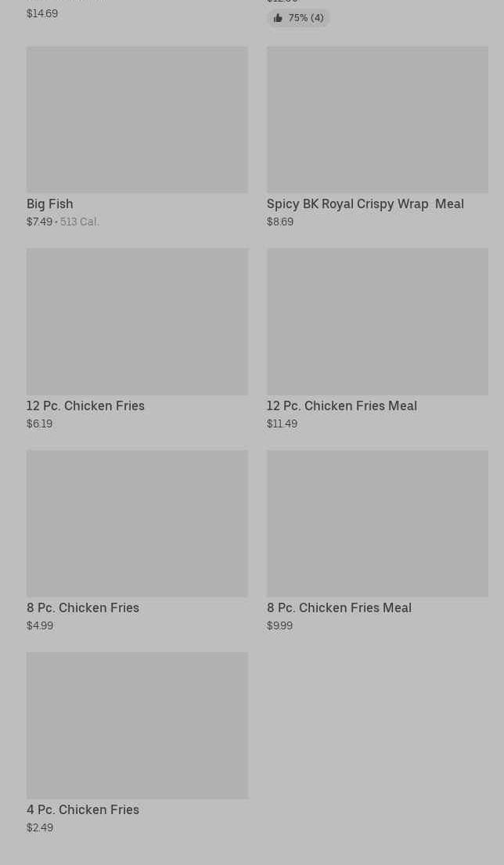Click the $11.49 price label
Screen dimensions: 504x865
[282, 423]
